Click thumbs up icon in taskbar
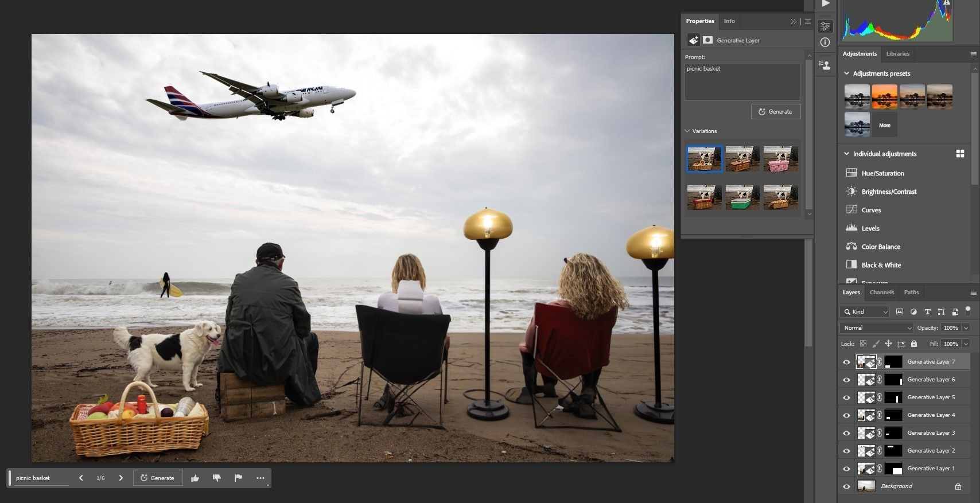980x503 pixels. click(195, 478)
